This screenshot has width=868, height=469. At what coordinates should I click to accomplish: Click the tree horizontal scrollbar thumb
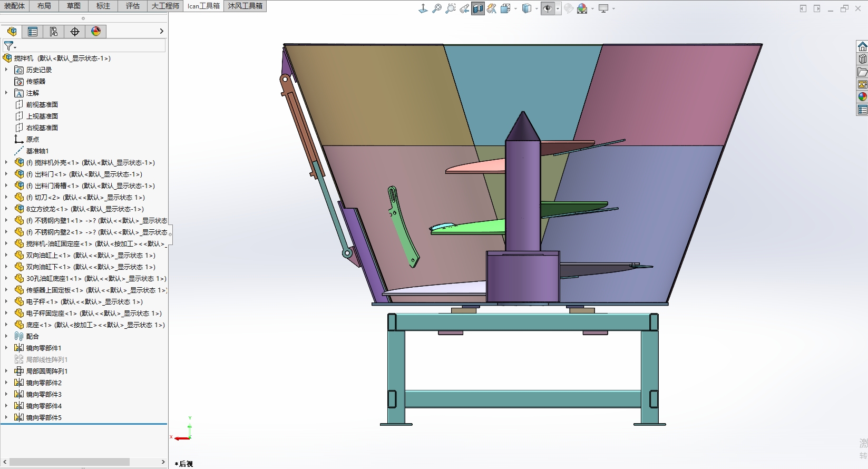coord(70,462)
